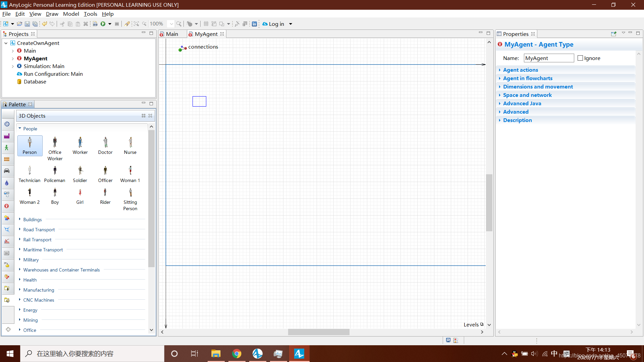Screen dimensions: 644x362
Task: Click the LinkedIn icon in toolbar
Action: 254,24
